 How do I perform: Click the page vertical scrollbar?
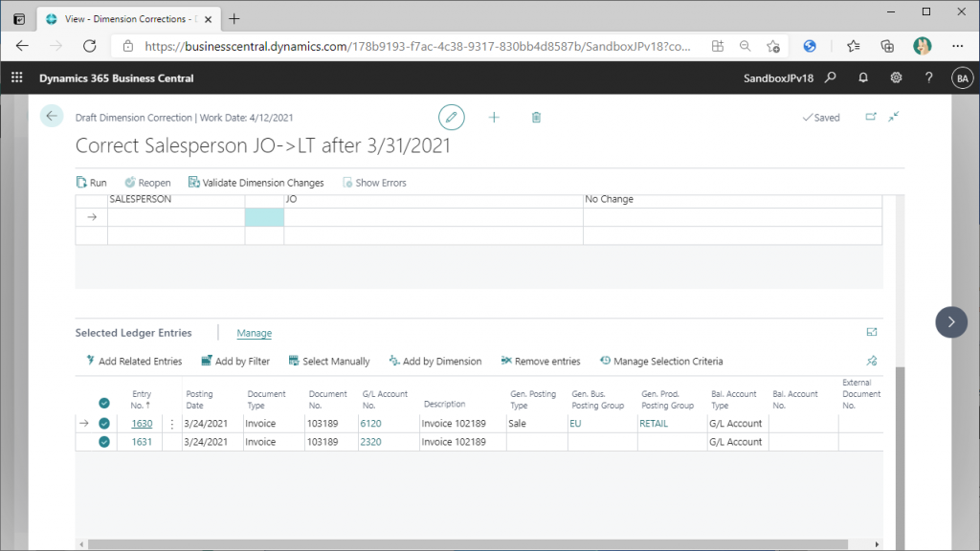tap(900, 458)
